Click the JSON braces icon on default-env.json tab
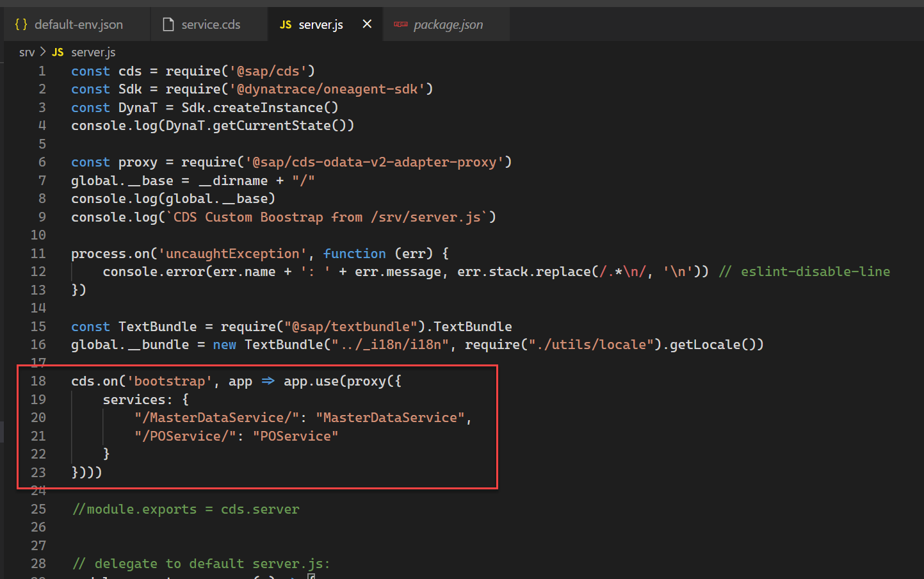The width and height of the screenshot is (924, 579). [x=20, y=24]
